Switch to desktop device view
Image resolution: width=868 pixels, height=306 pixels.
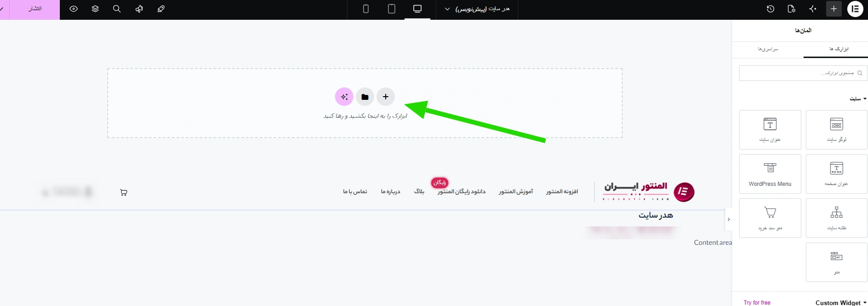[x=417, y=9]
